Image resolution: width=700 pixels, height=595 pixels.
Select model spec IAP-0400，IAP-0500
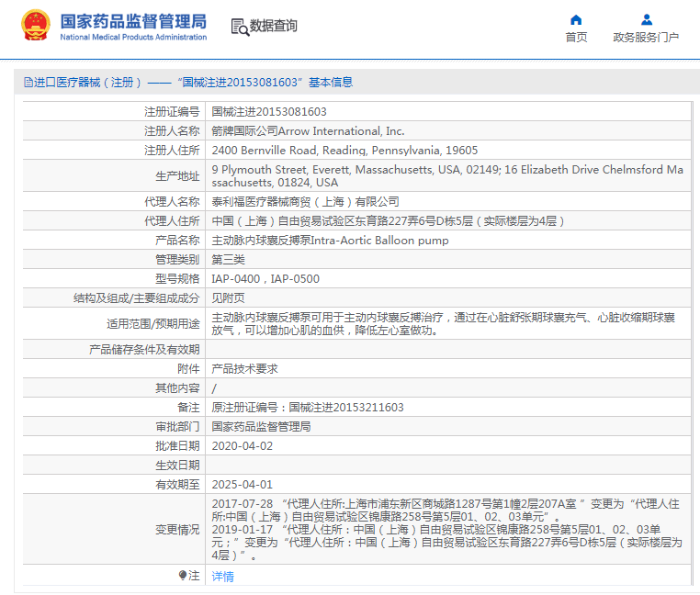pyautogui.click(x=265, y=279)
